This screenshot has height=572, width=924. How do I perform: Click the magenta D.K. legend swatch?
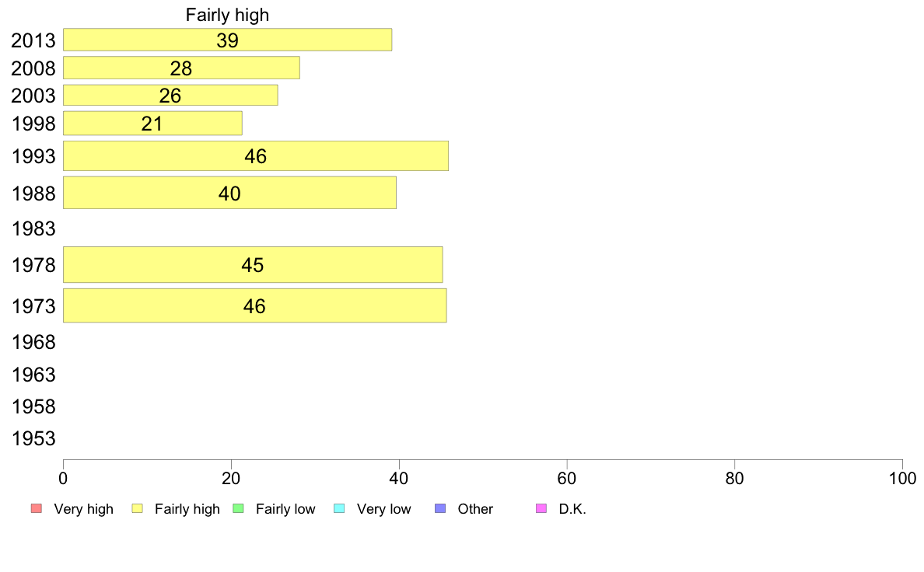pyautogui.click(x=541, y=508)
